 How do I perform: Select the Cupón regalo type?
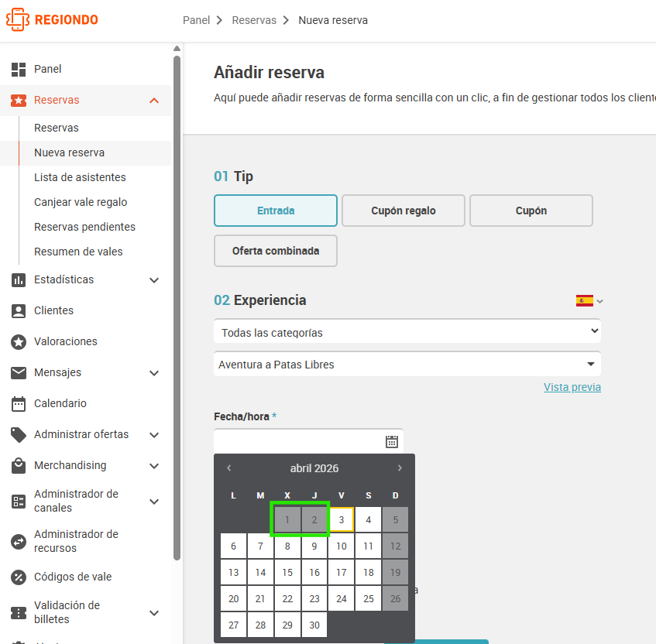coord(404,211)
